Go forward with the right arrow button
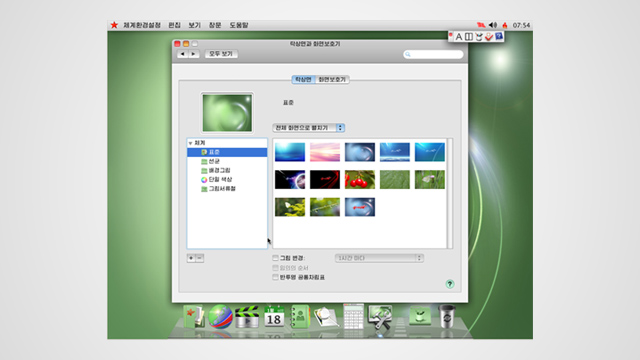 193,54
